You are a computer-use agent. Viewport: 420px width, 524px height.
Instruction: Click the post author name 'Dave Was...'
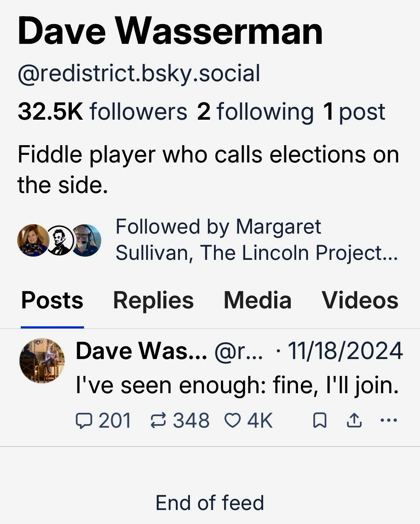[141, 351]
